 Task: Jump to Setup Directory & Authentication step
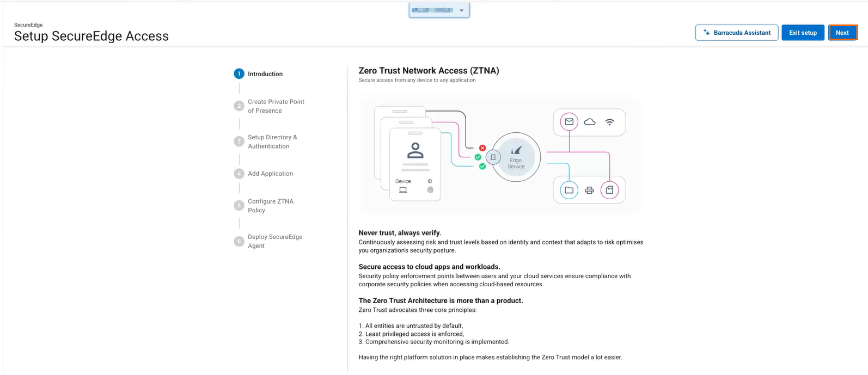click(x=272, y=142)
